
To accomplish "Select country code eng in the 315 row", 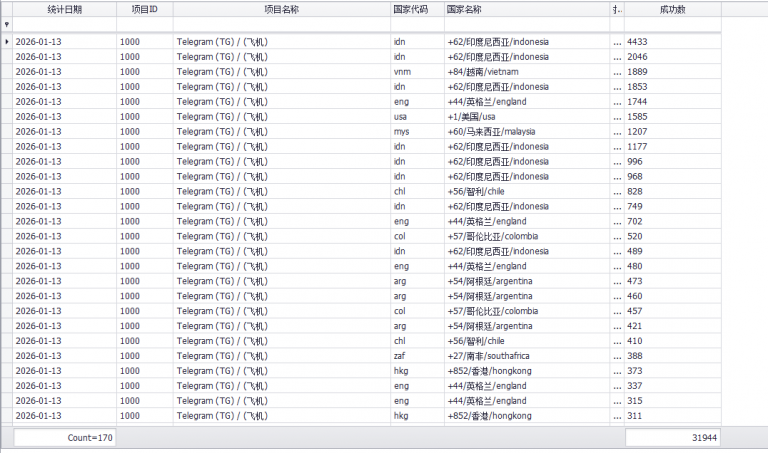I will click(x=417, y=401).
